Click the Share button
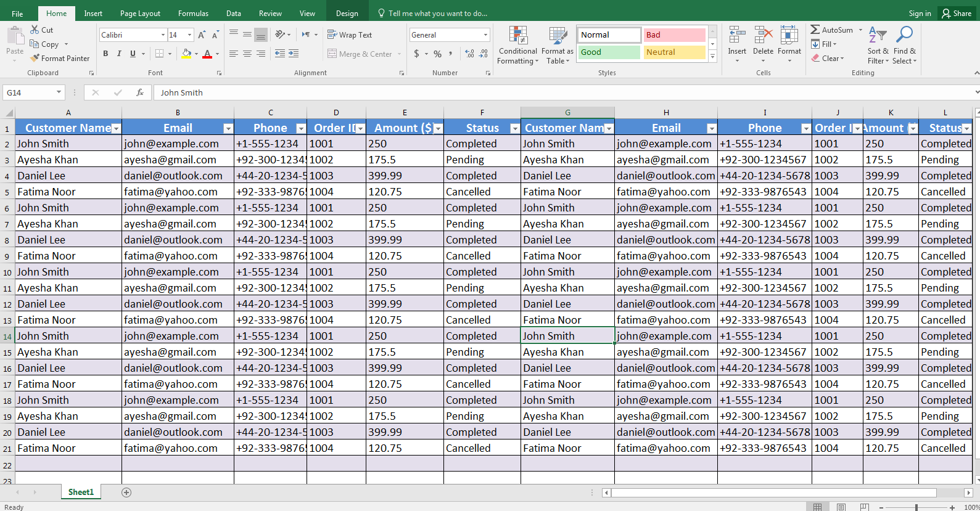 tap(956, 14)
